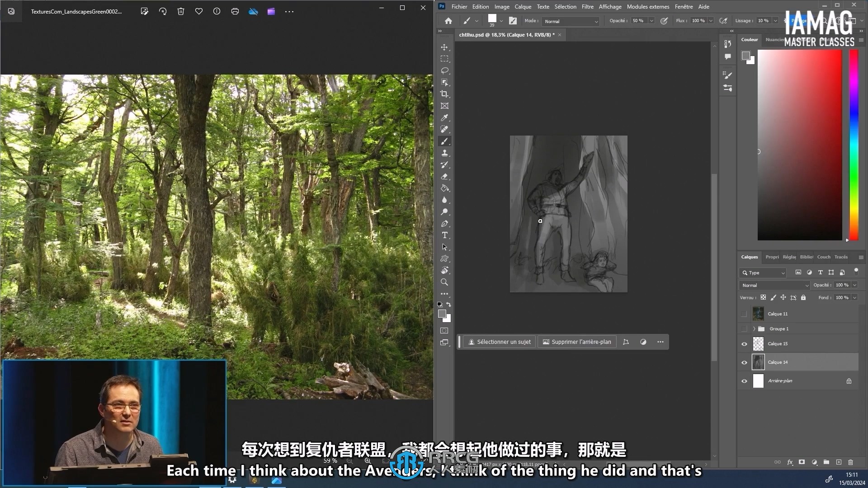This screenshot has width=868, height=488.
Task: Click the Photoshop Home icon
Action: 448,21
